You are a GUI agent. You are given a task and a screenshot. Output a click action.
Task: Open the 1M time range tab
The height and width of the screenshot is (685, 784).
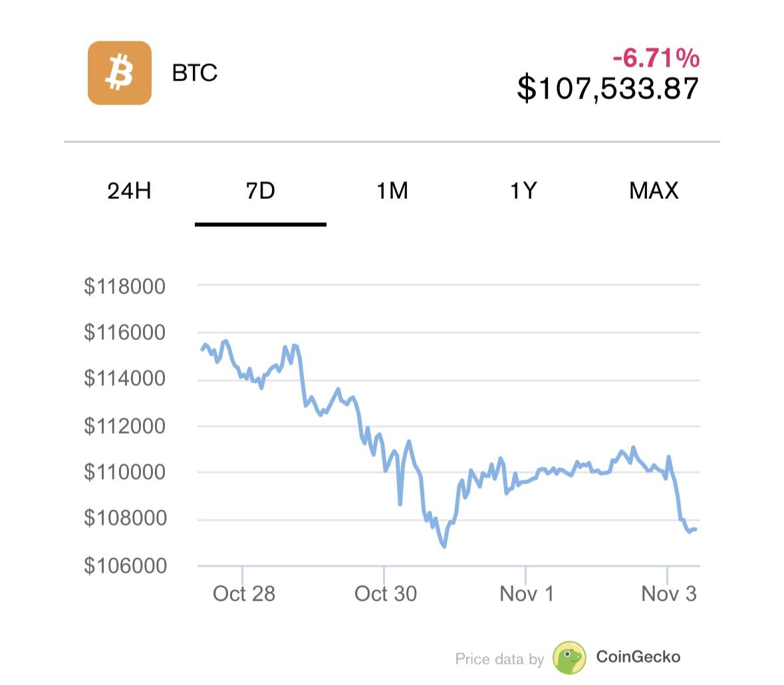coord(392,191)
